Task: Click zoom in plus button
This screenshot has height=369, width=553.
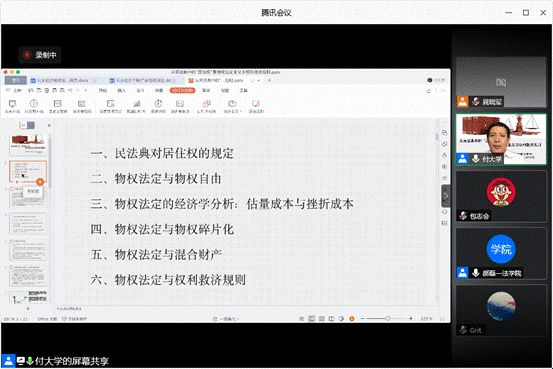Action: pyautogui.click(x=411, y=319)
